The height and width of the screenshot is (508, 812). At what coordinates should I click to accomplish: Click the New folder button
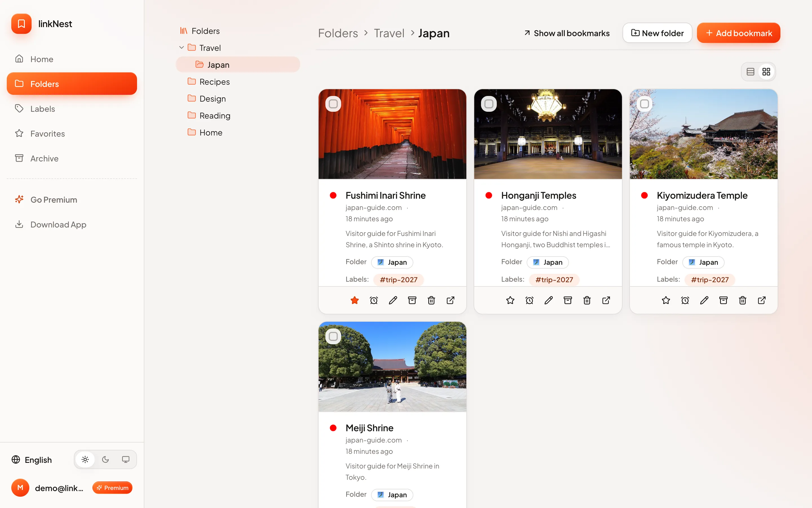point(657,33)
